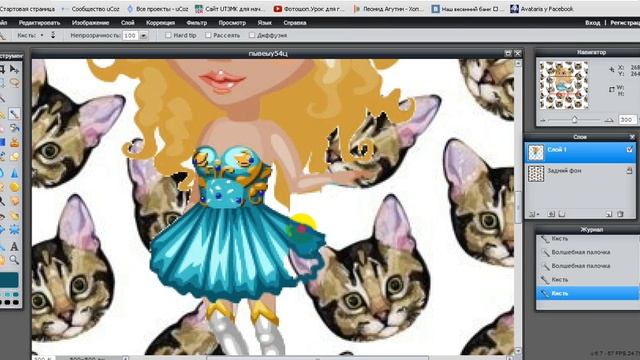The image size is (640, 360).
Task: Click navigator zoom-in icon
Action: 609,120
